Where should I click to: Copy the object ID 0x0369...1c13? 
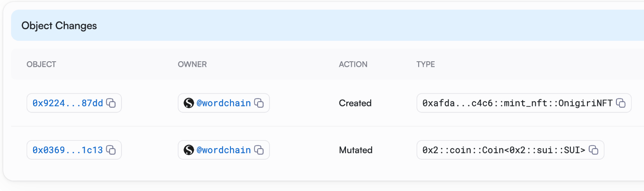coord(111,150)
